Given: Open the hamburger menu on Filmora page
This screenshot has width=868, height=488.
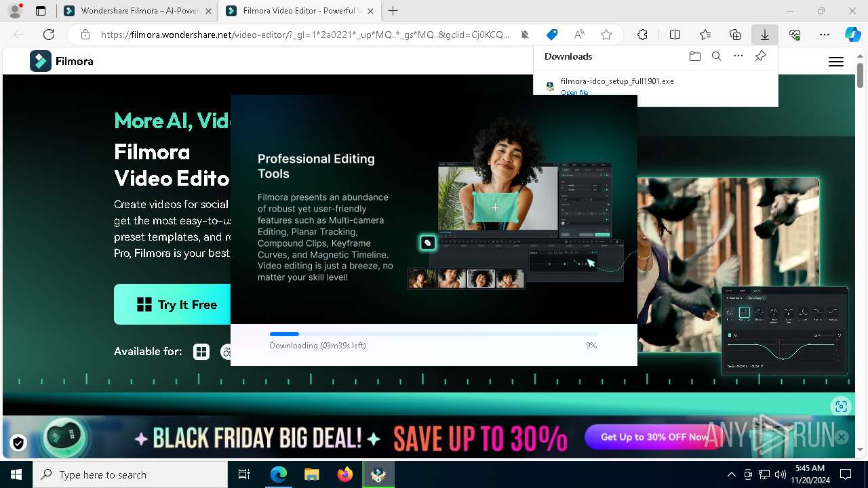Looking at the screenshot, I should tap(836, 62).
